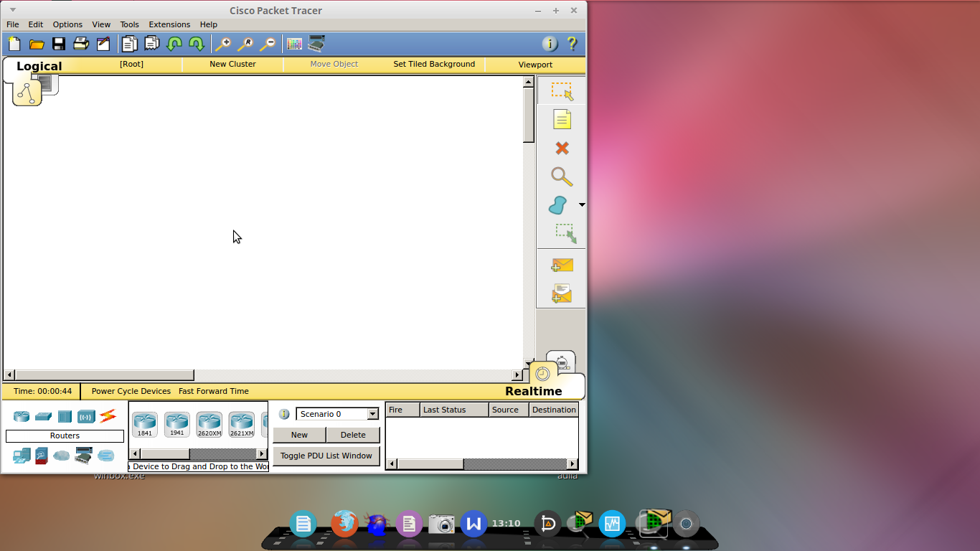
Task: Click the device list right scroll arrow
Action: [263, 453]
